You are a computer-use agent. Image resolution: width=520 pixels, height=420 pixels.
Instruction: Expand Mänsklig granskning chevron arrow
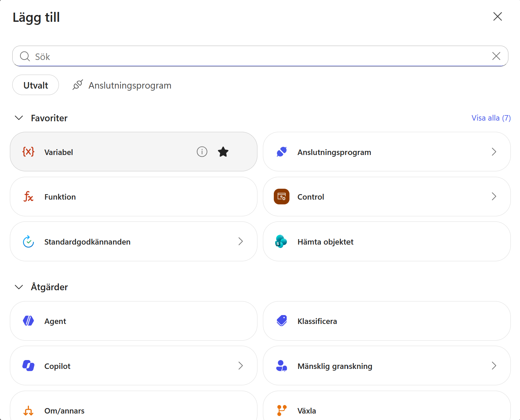494,365
